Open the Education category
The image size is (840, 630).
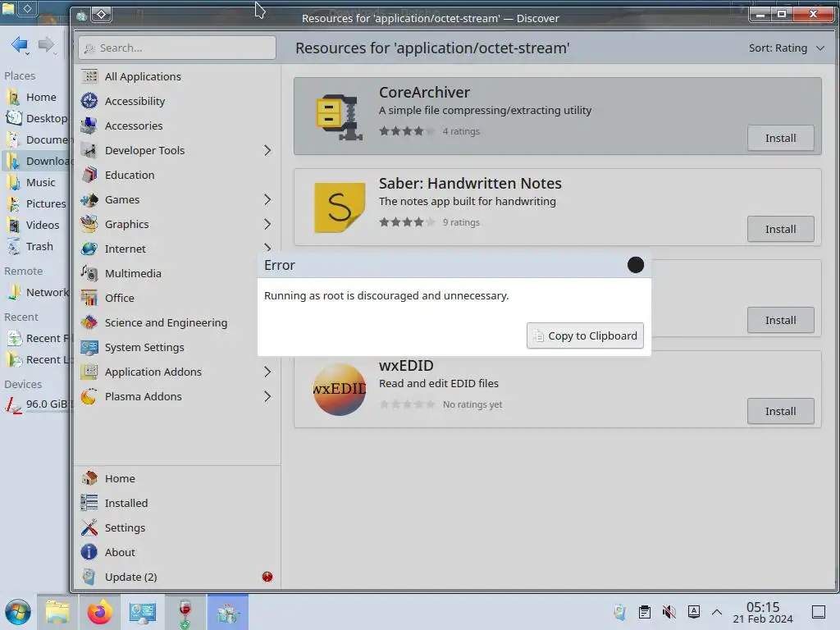(177, 176)
